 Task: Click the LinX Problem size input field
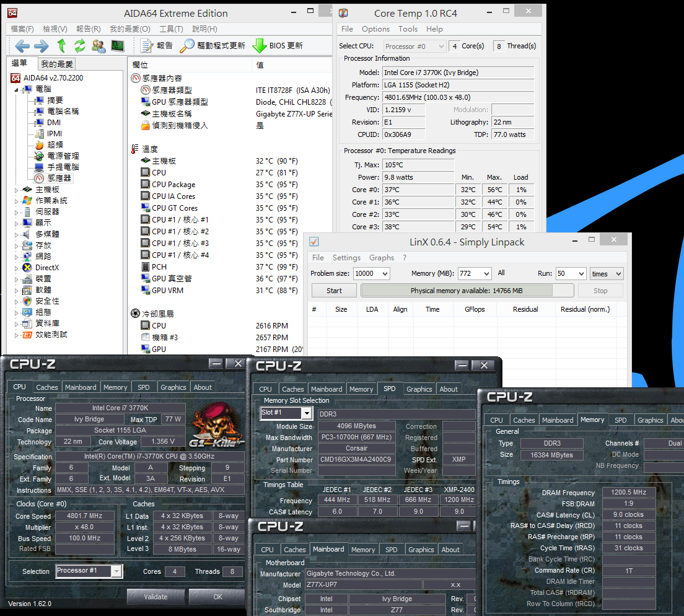click(x=367, y=273)
